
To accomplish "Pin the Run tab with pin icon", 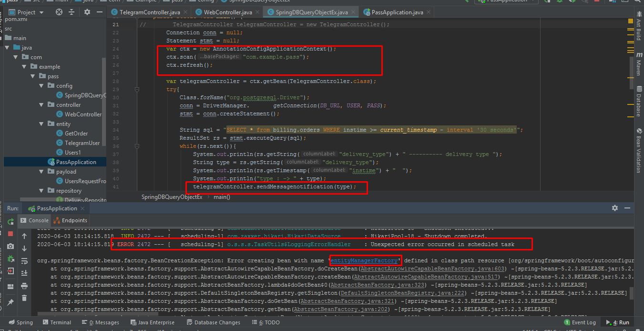I will click(10, 302).
